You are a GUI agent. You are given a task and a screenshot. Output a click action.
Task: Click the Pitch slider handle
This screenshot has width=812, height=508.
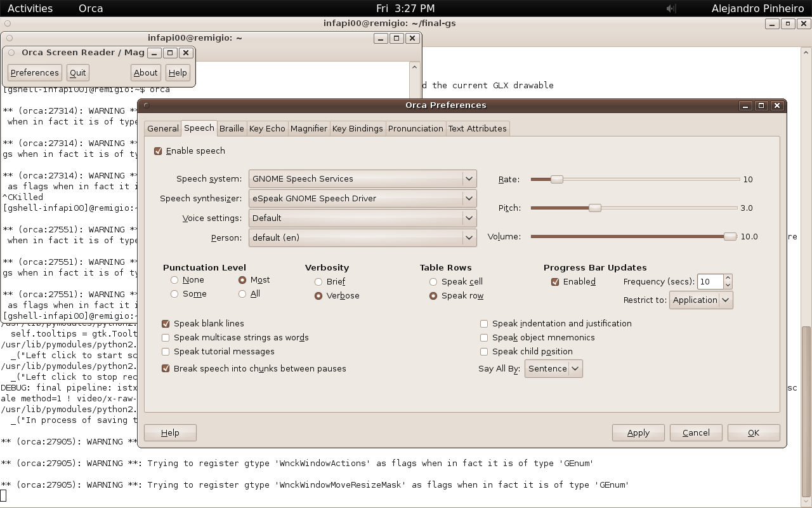(x=594, y=208)
